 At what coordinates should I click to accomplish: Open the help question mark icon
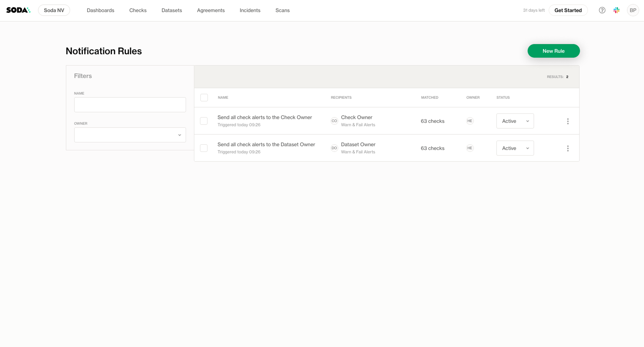(602, 10)
